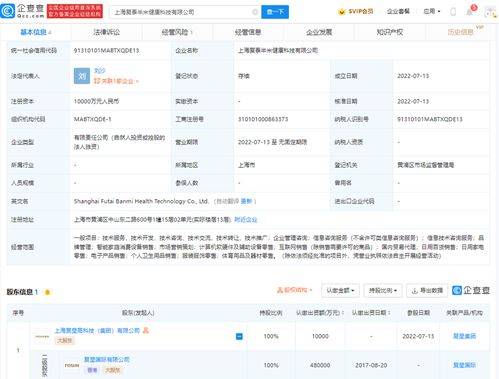Image resolution: width=499 pixels, height=379 pixels.
Task: Click the blue 查一下 search button
Action: (275, 12)
